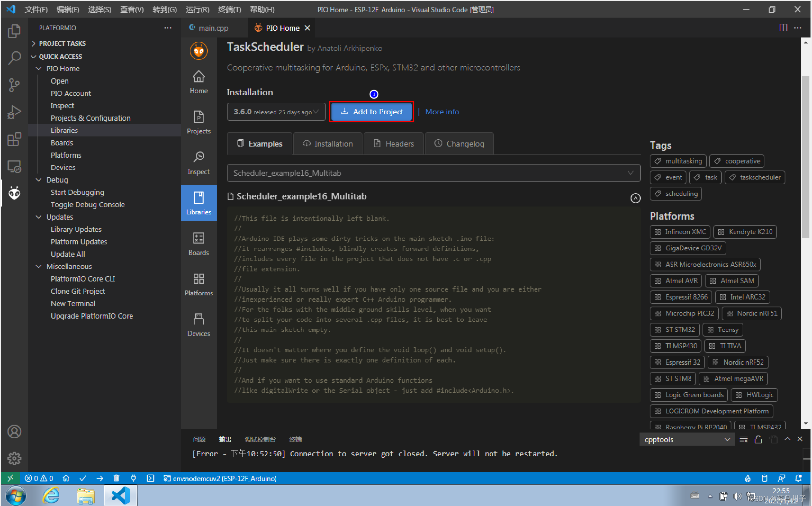812x506 pixels.
Task: Build project via checkmark icon in status bar
Action: (83, 478)
